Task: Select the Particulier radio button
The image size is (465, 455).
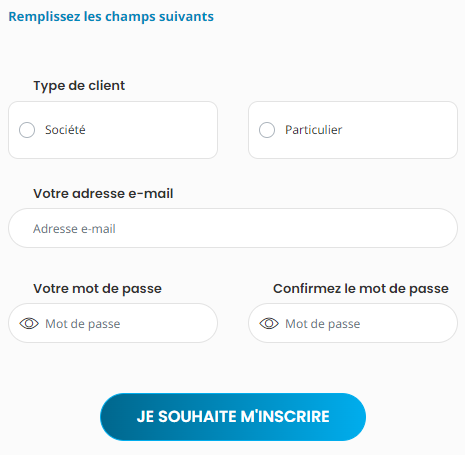Action: click(267, 130)
